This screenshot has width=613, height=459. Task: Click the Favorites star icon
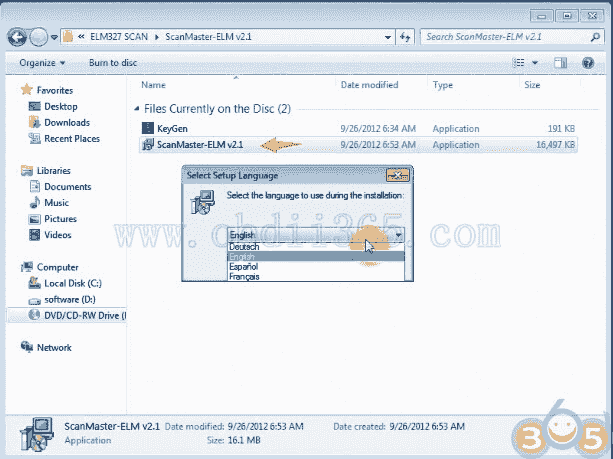26,90
